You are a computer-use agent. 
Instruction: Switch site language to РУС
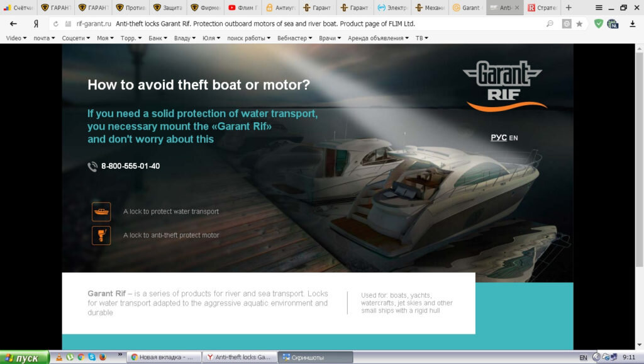(499, 137)
